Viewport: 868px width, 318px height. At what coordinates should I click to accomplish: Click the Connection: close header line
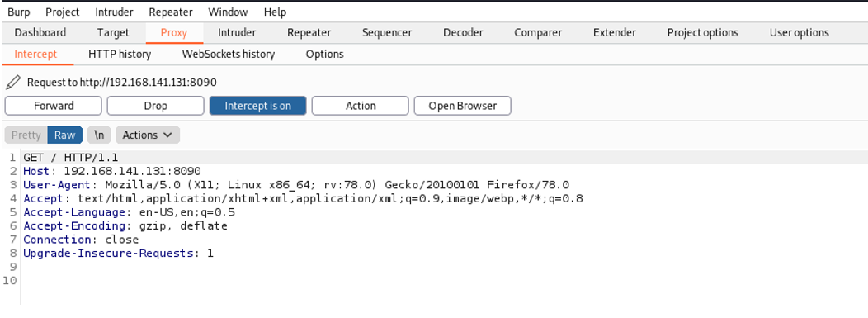click(81, 240)
